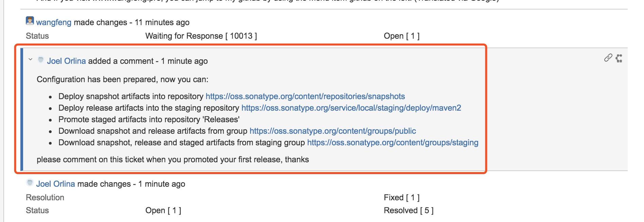
Task: Open the groups/public repository link
Action: (333, 131)
